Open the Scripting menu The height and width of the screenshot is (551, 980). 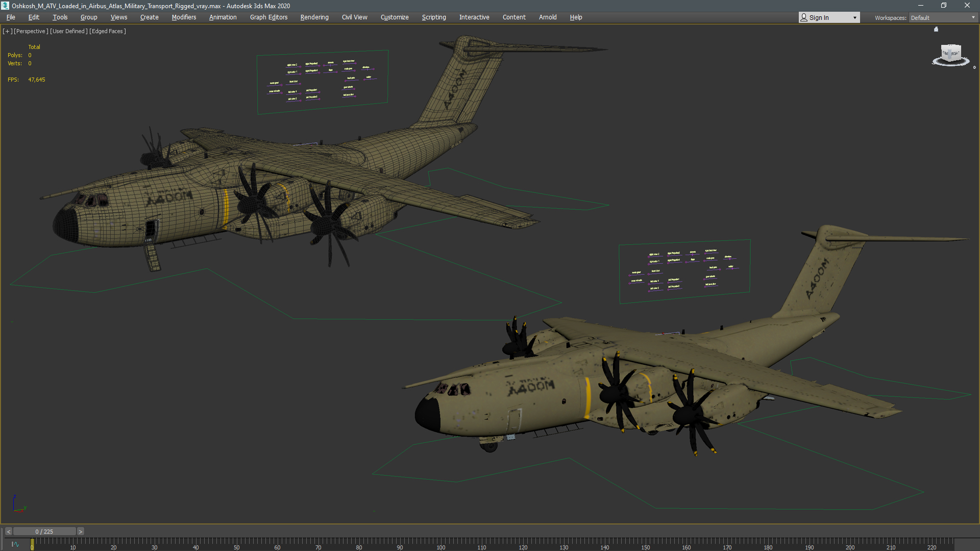click(x=434, y=17)
